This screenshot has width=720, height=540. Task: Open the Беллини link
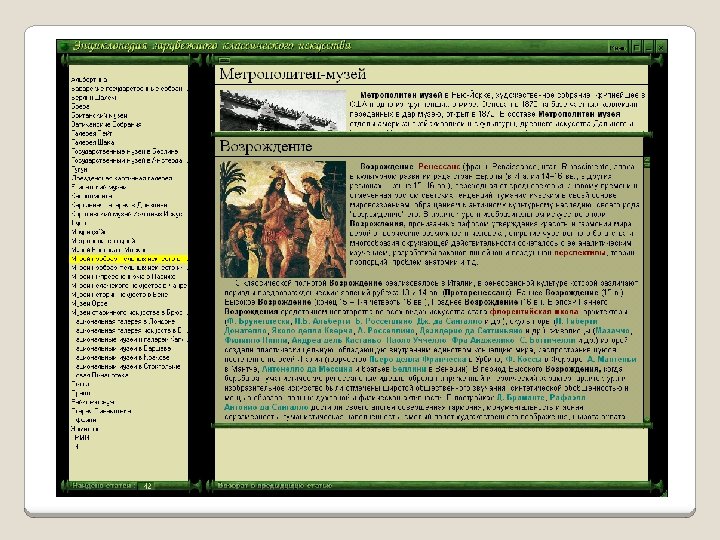409,369
